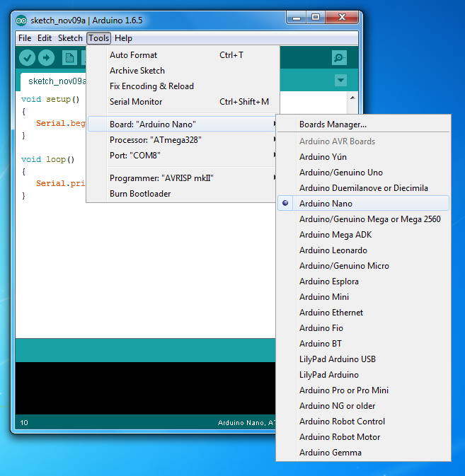465x476 pixels.
Task: Select Arduino Esplora board
Action: coord(363,281)
